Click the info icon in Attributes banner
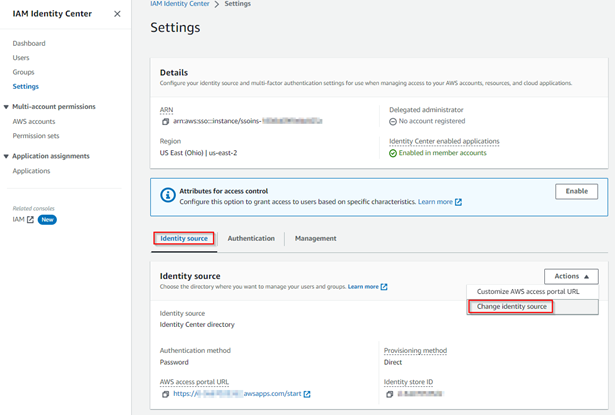This screenshot has width=615, height=415. coord(168,195)
